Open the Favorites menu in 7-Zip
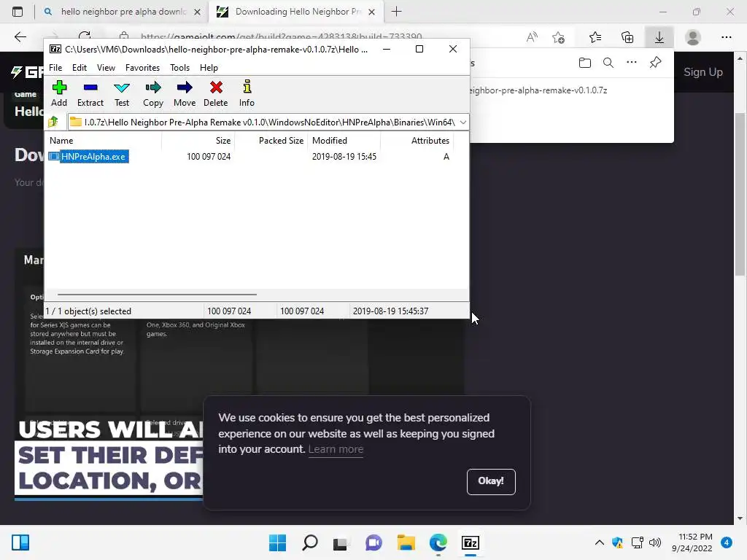 [142, 68]
